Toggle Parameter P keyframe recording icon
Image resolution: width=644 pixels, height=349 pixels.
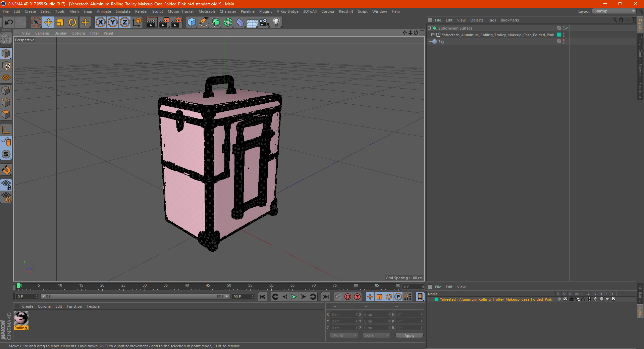[x=398, y=297]
